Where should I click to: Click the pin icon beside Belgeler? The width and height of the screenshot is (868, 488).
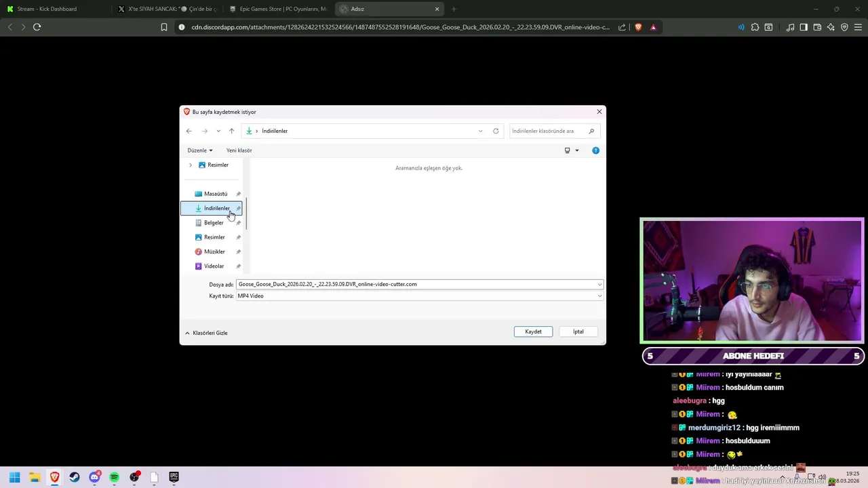(238, 223)
